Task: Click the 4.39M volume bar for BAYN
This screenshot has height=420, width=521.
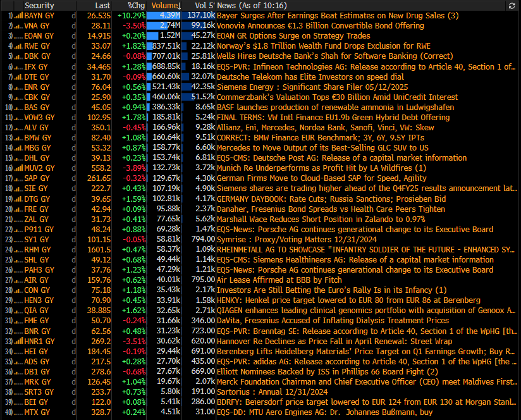Action: tap(164, 16)
